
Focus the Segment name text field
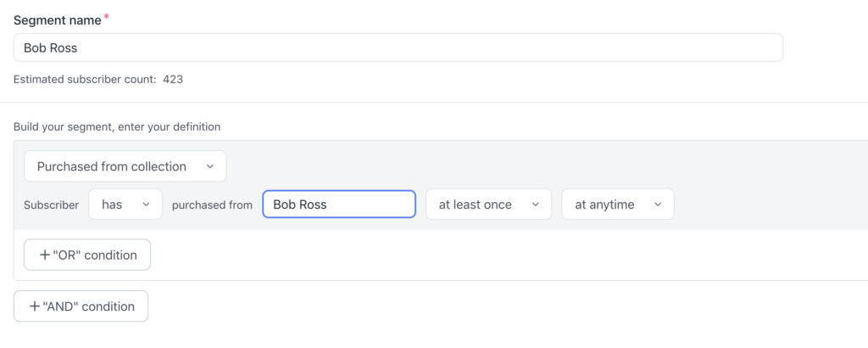pyautogui.click(x=398, y=48)
